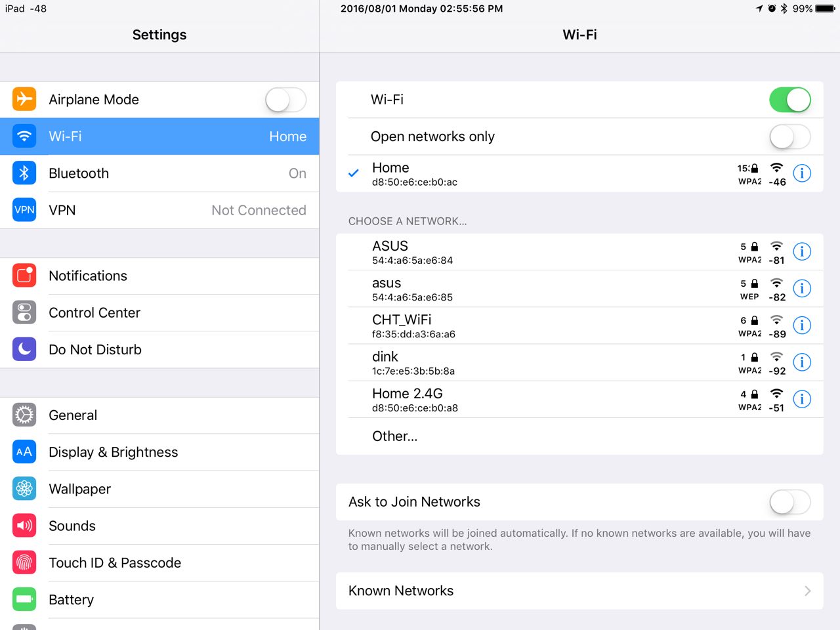Image resolution: width=840 pixels, height=630 pixels.
Task: Tap info icon next to Home 2.4G
Action: coord(802,399)
